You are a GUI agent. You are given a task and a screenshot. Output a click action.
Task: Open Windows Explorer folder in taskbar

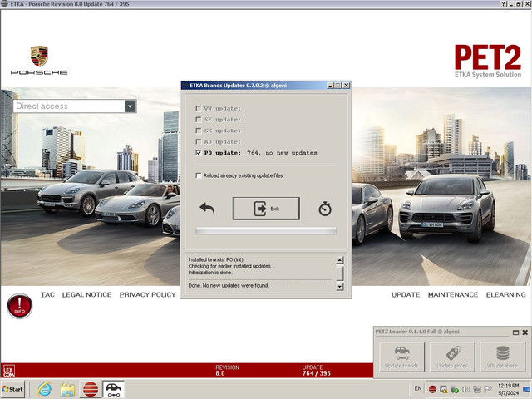coord(67,390)
